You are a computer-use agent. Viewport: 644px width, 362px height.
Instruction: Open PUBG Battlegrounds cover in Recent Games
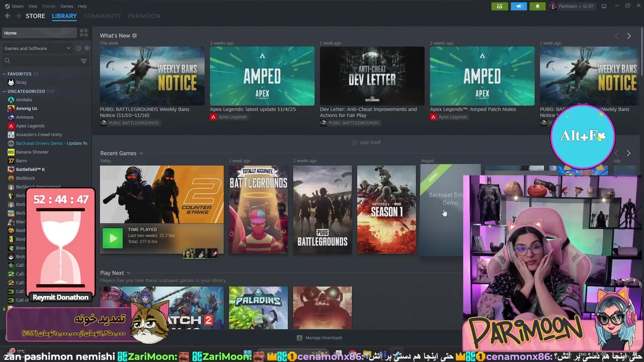coord(323,210)
